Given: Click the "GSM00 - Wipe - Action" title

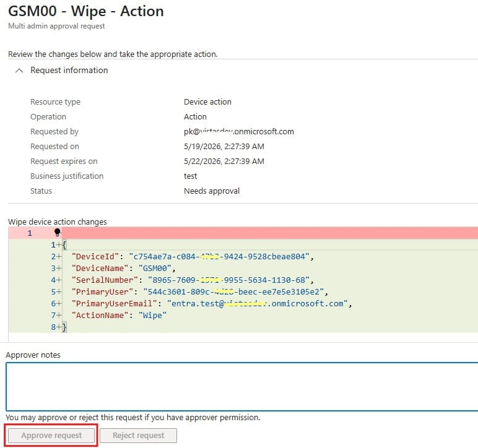Looking at the screenshot, I should pyautogui.click(x=86, y=11).
